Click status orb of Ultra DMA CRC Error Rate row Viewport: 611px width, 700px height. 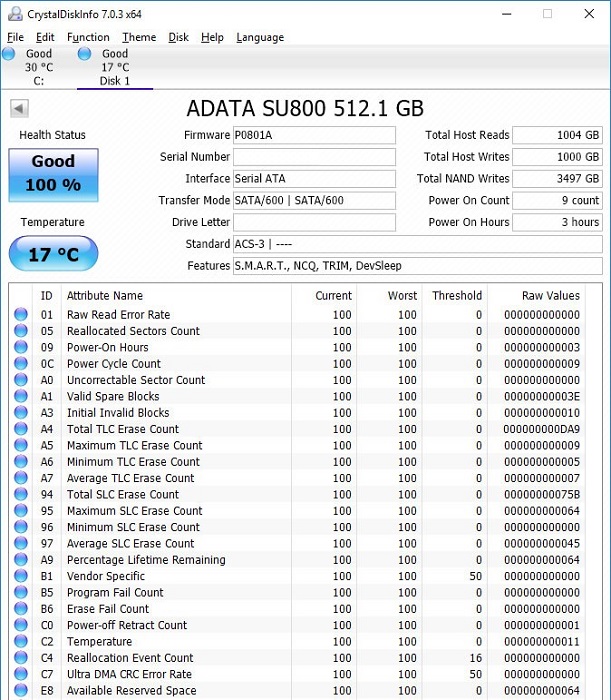point(21,674)
